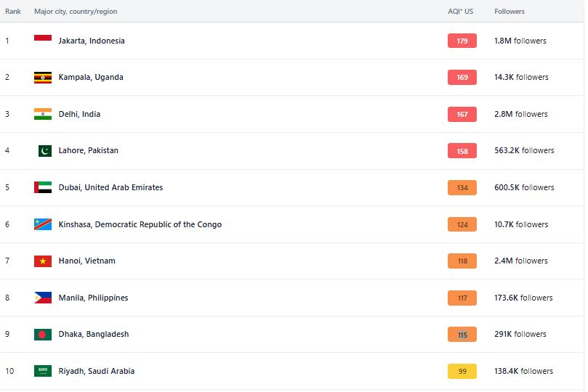
Task: Click the red 179 AQI badge
Action: (462, 41)
